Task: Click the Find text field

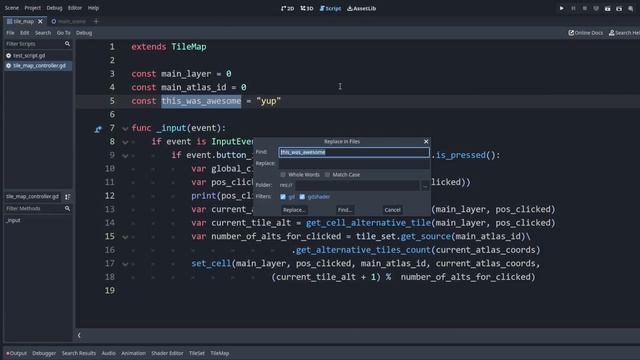Action: point(354,152)
